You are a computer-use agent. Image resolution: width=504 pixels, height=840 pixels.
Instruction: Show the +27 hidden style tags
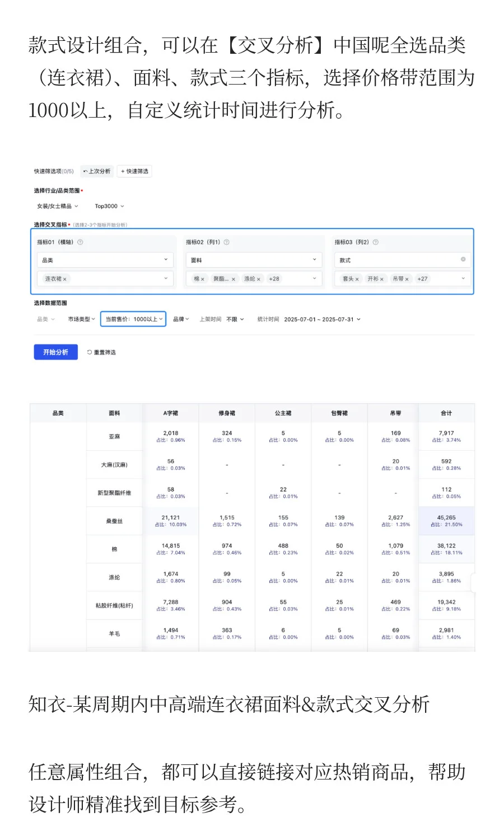click(422, 279)
